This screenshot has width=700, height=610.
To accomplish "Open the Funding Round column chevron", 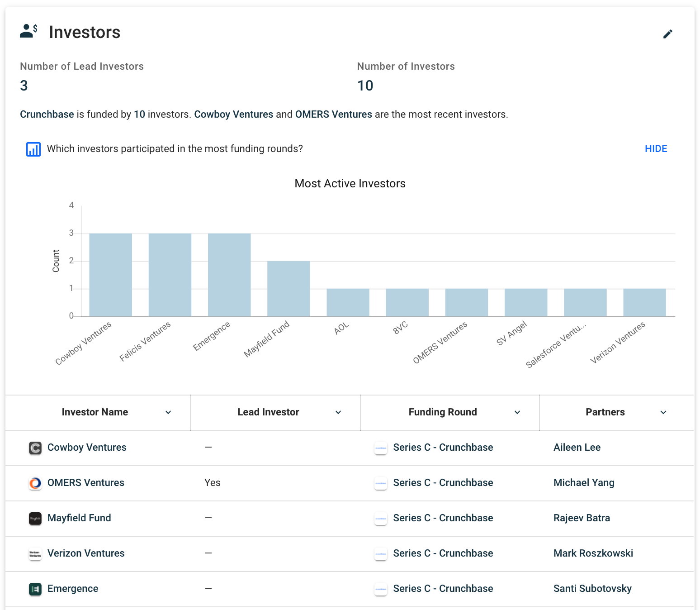I will point(517,412).
